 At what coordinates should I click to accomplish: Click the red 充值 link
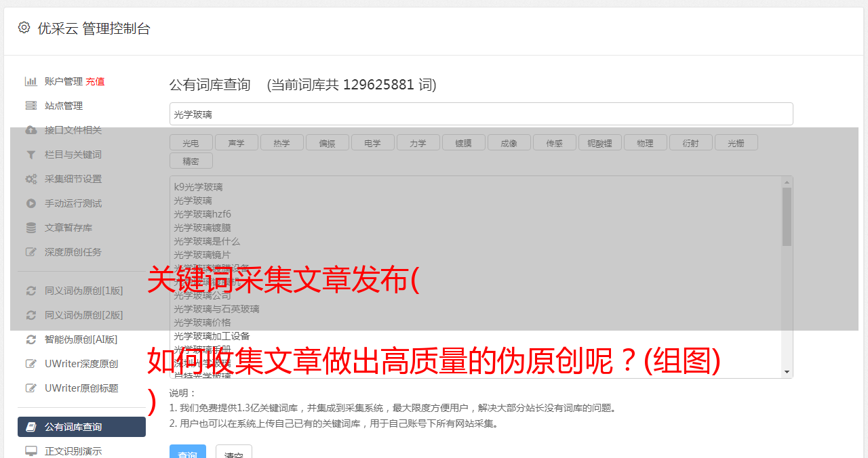[95, 81]
